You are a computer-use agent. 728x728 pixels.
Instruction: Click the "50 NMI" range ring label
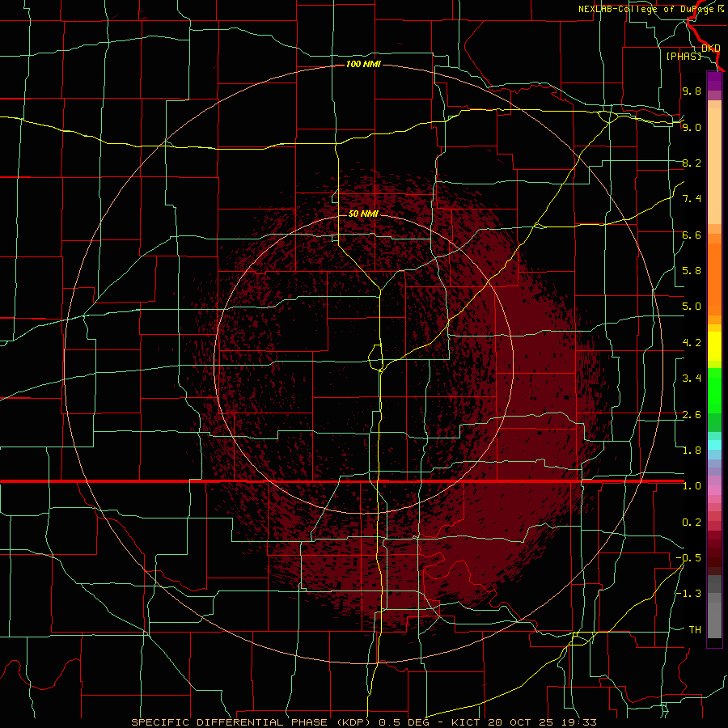(363, 214)
